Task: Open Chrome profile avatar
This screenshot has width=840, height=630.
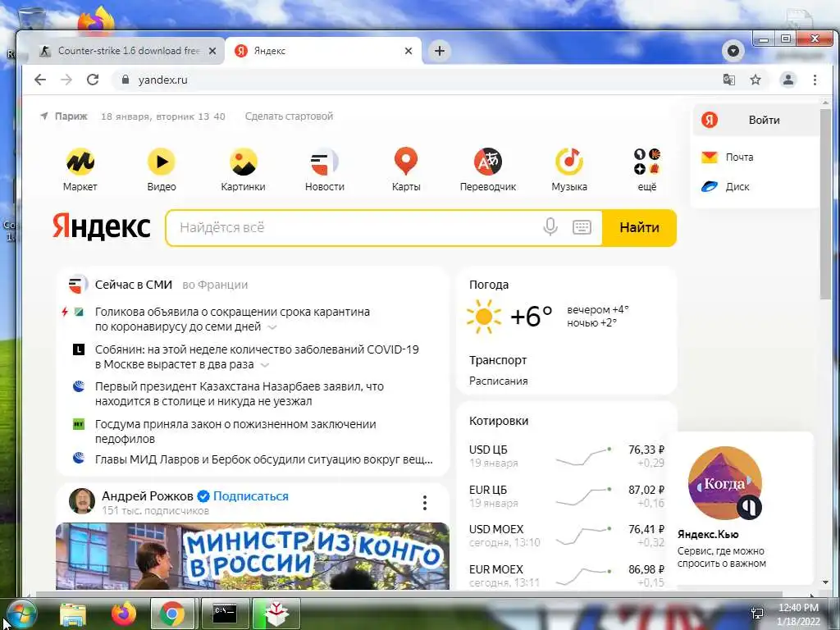Action: pyautogui.click(x=788, y=80)
